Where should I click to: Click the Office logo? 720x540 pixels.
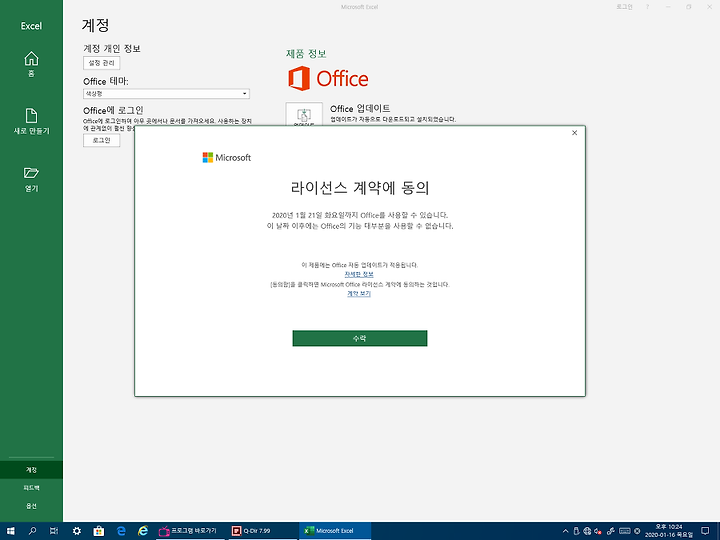328,79
